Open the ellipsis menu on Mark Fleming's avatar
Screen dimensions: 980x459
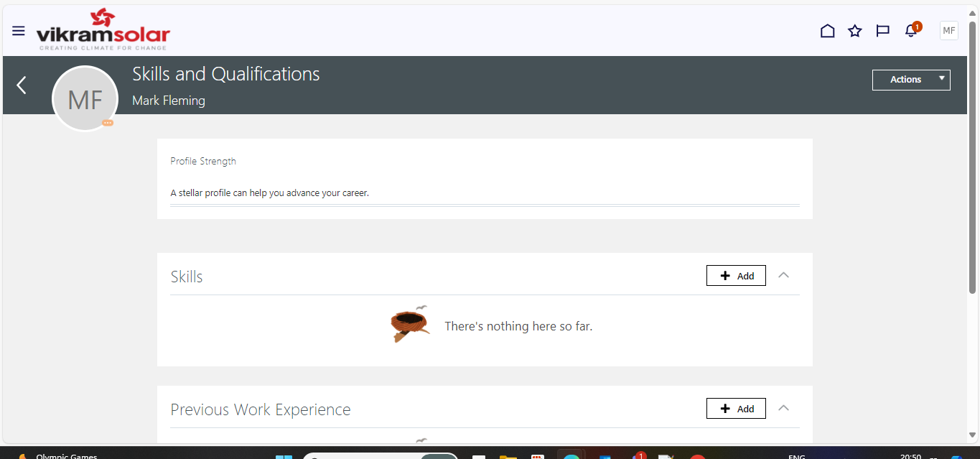[x=107, y=124]
